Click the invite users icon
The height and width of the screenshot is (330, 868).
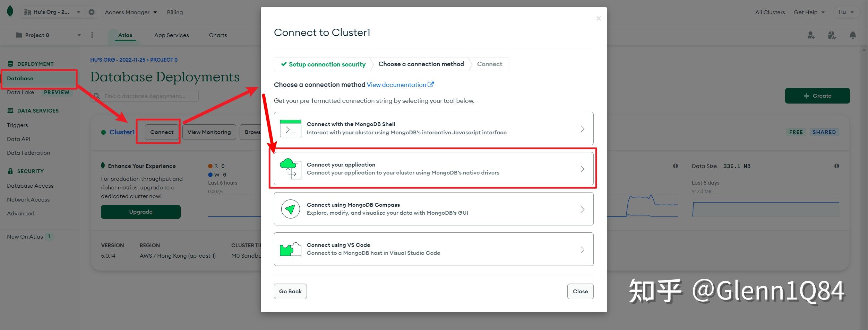pyautogui.click(x=811, y=35)
